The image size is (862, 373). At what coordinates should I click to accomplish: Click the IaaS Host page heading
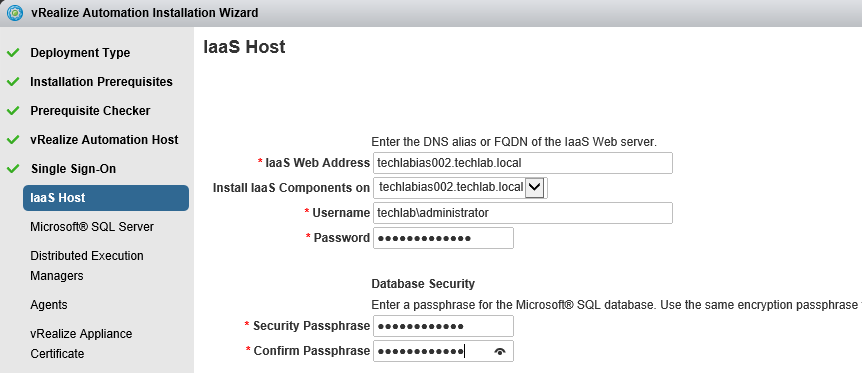244,47
